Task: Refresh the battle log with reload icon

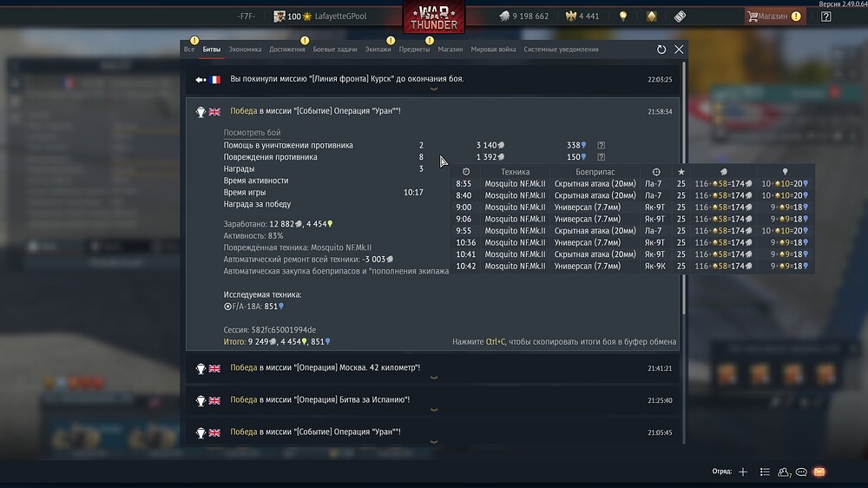Action: (x=661, y=49)
